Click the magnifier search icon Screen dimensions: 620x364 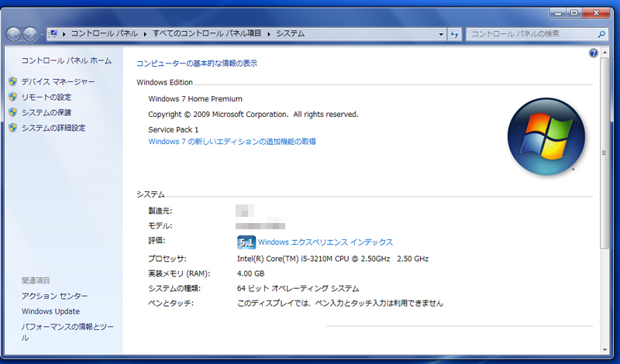coord(602,34)
